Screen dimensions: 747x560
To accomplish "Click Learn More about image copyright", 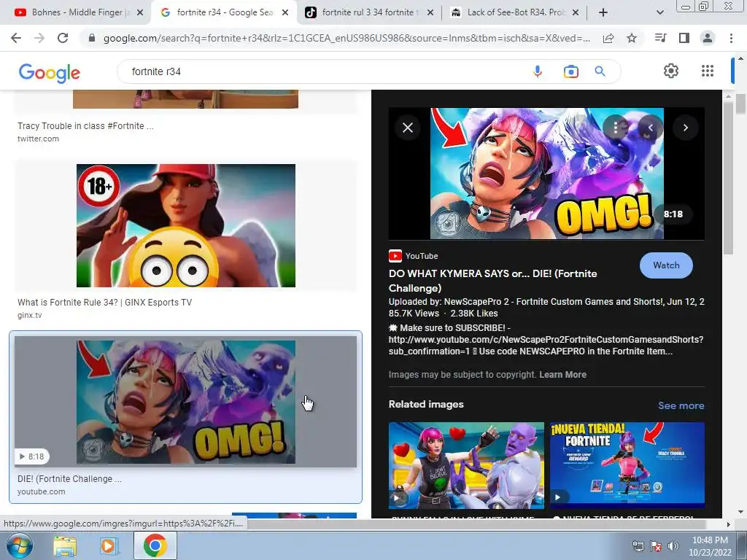I will coord(562,374).
